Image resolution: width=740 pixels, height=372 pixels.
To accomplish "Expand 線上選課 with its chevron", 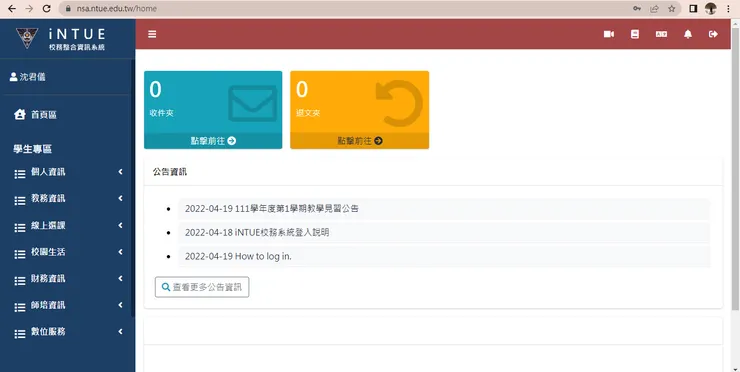I will pos(120,226).
